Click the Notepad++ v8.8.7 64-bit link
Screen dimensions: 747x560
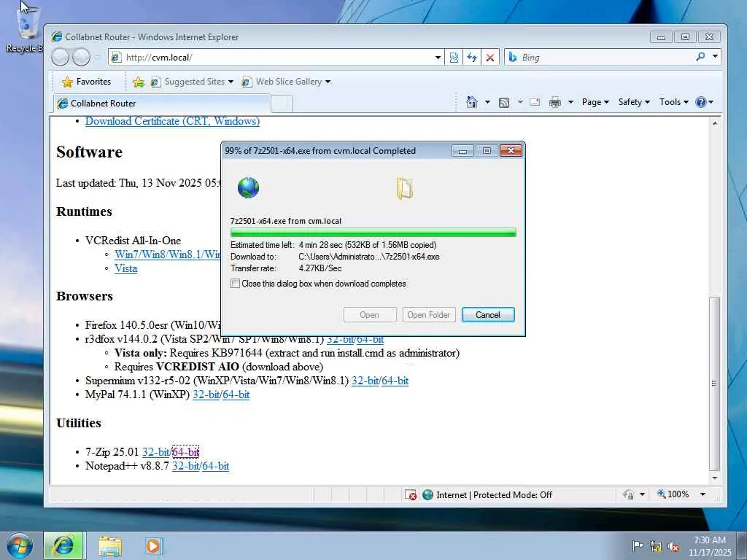click(216, 466)
